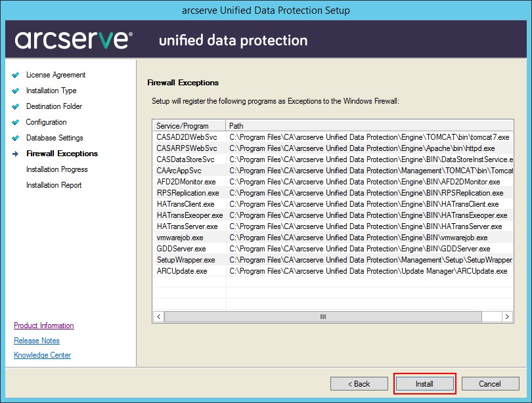Select the GDDServer.exe service entry
Viewport: 532px width, 403px height.
[181, 249]
